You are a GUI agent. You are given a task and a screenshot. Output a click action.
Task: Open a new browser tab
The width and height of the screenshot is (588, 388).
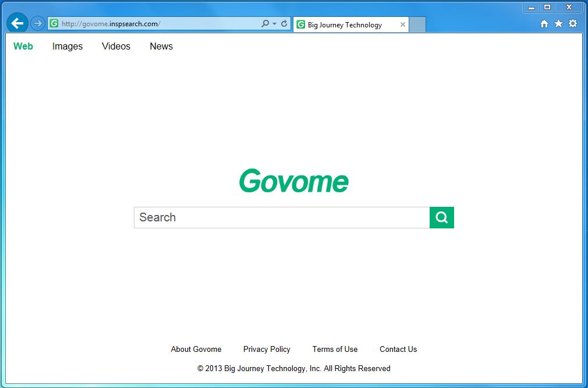[416, 24]
